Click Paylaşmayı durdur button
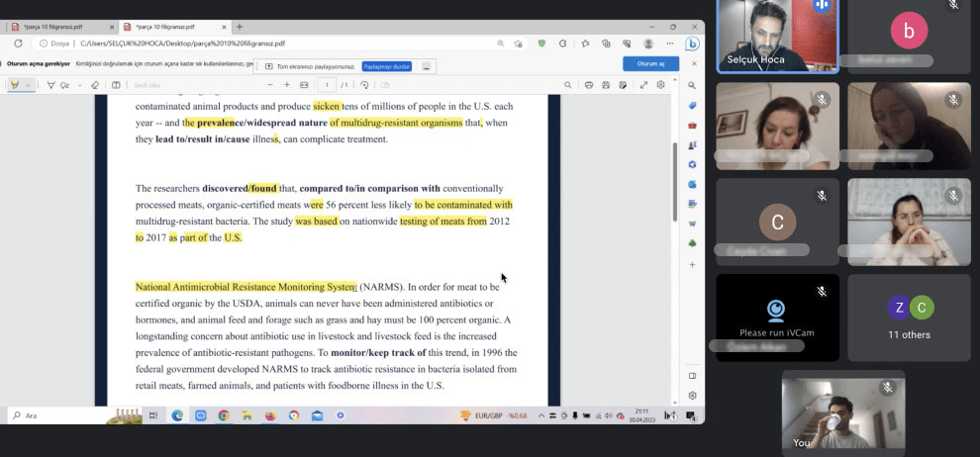Viewport: 980px width, 457px height. click(387, 66)
